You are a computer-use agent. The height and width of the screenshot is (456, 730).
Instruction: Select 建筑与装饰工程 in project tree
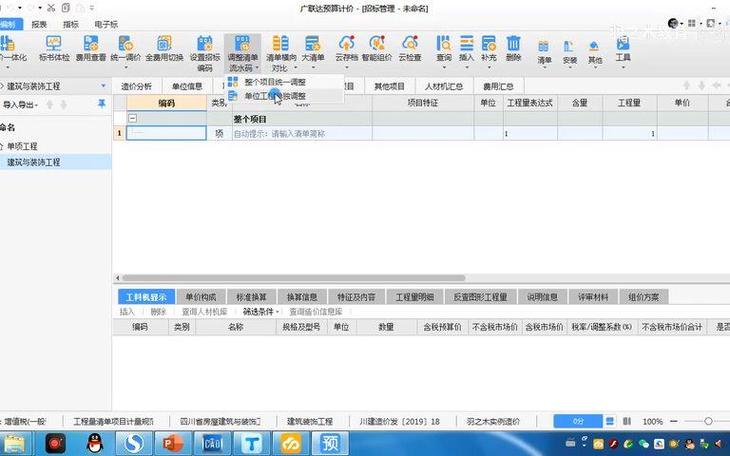click(34, 162)
